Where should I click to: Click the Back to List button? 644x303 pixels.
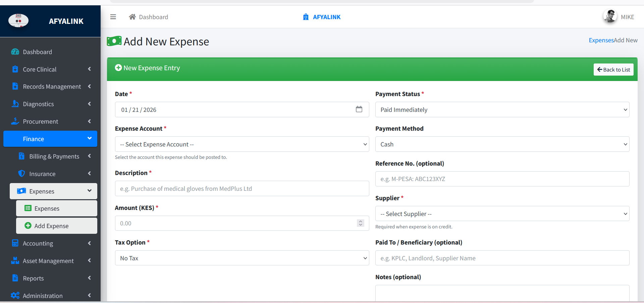tap(613, 70)
